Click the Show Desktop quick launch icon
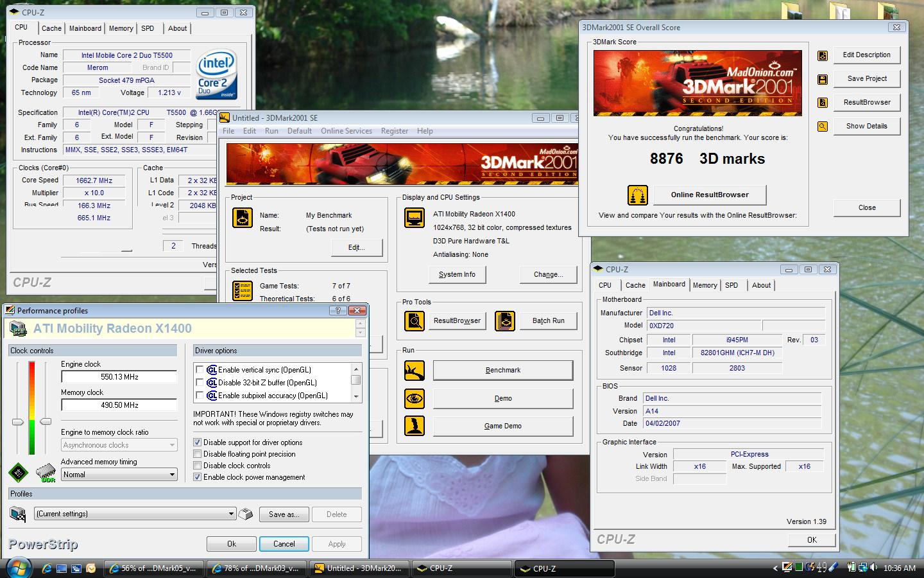 [62, 568]
